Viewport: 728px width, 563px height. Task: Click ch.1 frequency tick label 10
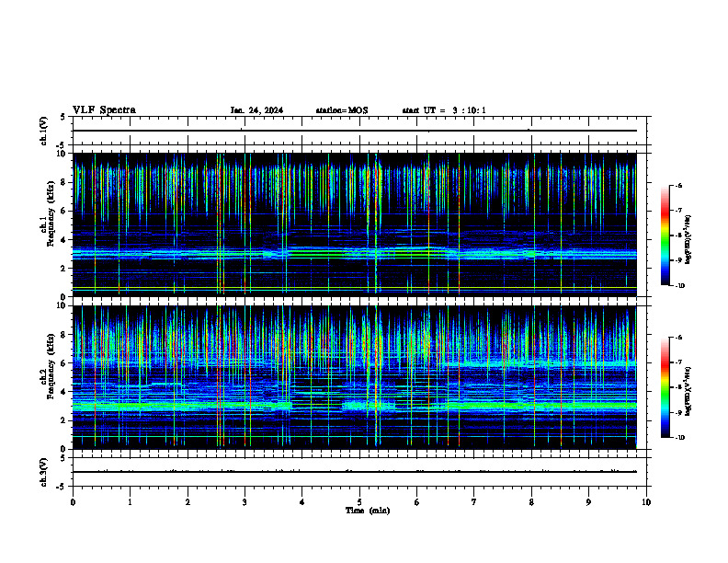click(x=62, y=154)
